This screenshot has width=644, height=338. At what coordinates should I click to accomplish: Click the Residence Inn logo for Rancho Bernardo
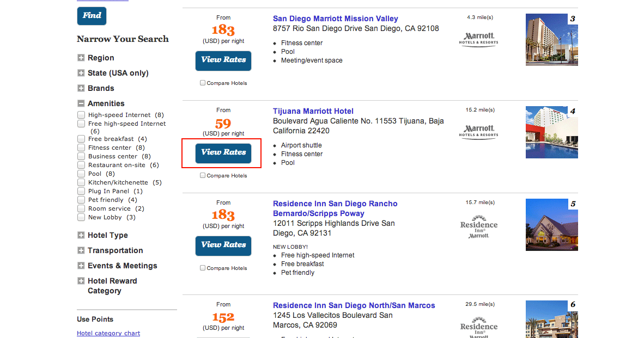pyautogui.click(x=478, y=226)
